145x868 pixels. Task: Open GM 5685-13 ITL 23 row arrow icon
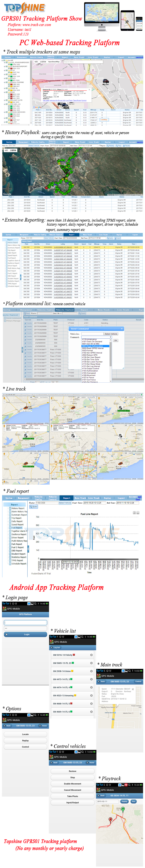(92, 663)
